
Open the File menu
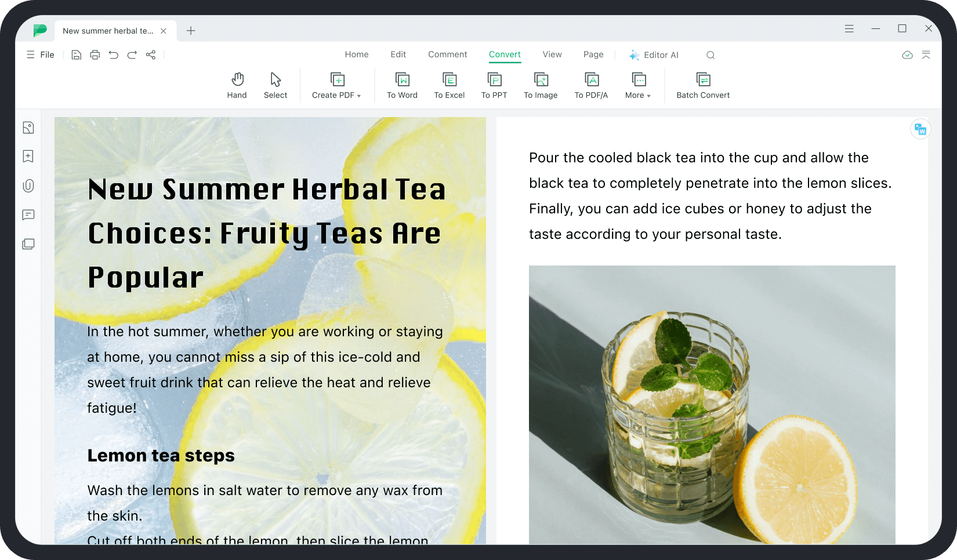[41, 54]
